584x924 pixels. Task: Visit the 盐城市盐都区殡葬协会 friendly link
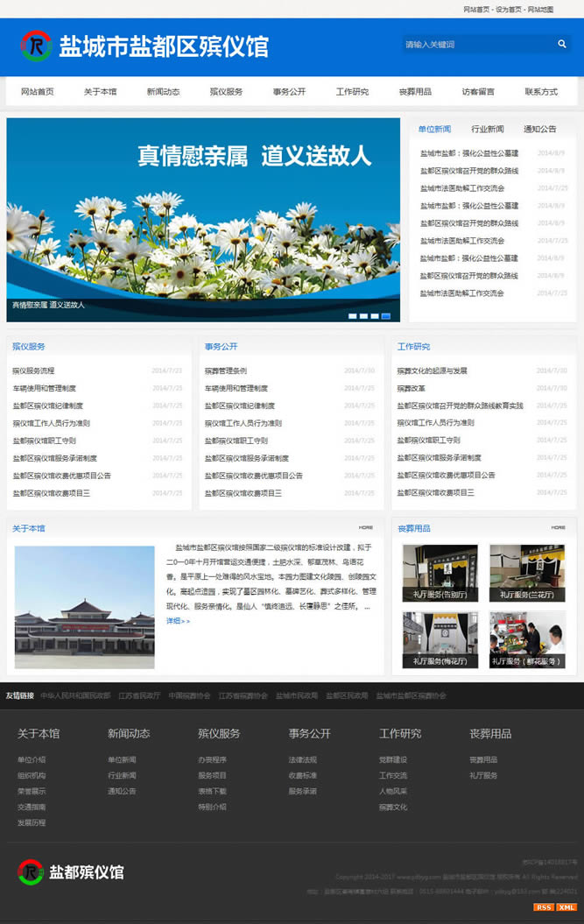coord(411,695)
